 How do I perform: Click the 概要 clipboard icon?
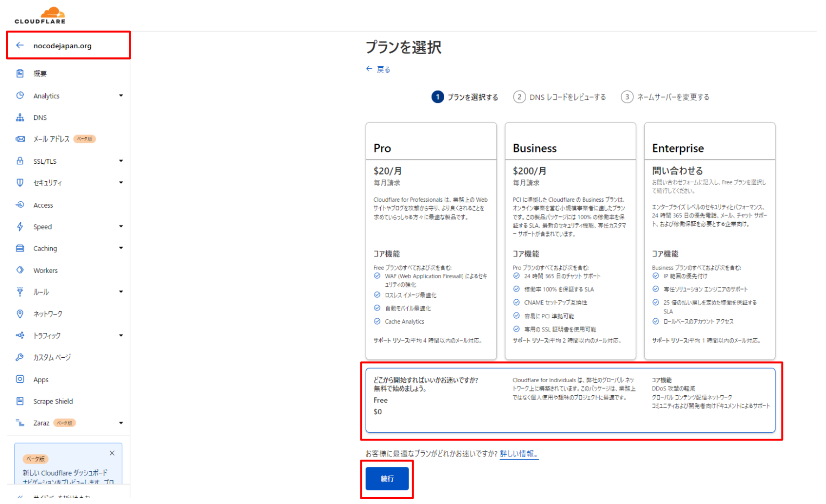tap(20, 74)
